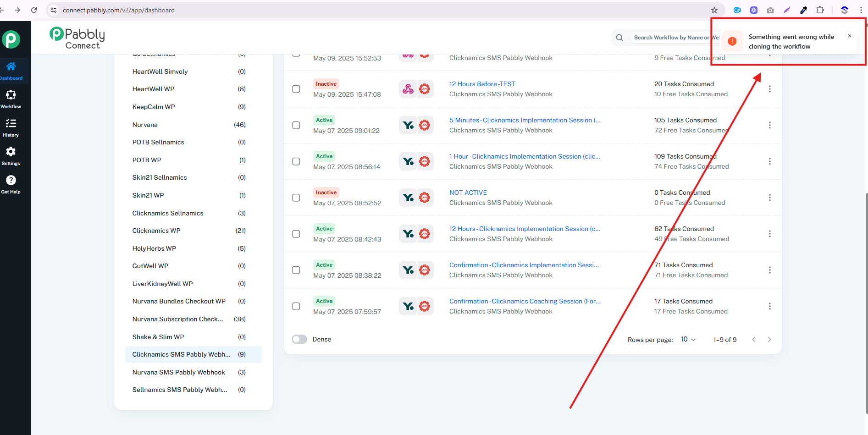Viewport: 868px width, 435px height.
Task: Select the Confirmation-Clicknamics Coaching Session checkbox
Action: (296, 306)
